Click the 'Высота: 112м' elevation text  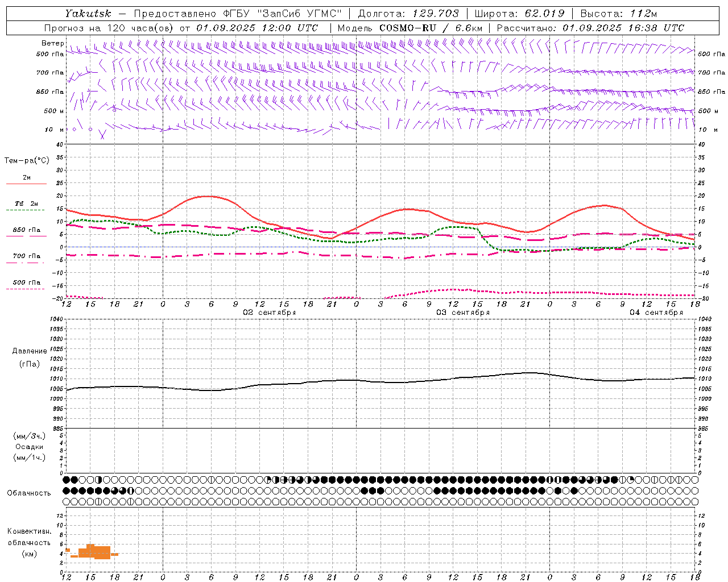tap(619, 14)
